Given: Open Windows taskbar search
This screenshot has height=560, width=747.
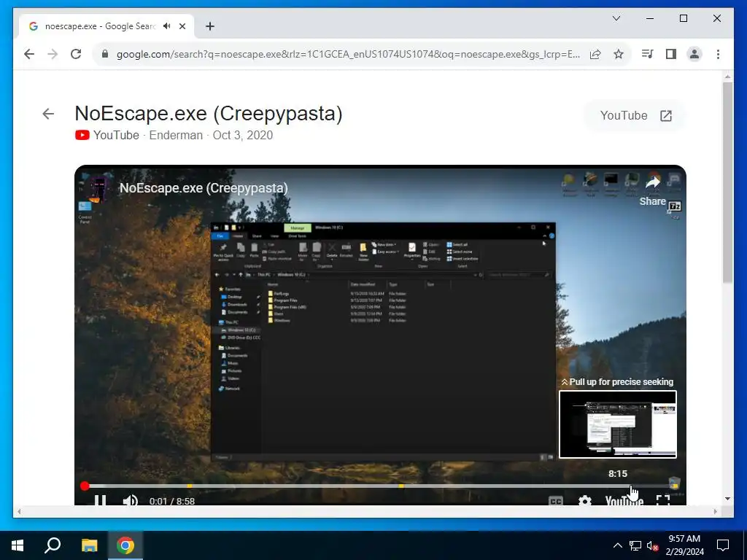Looking at the screenshot, I should (x=53, y=545).
